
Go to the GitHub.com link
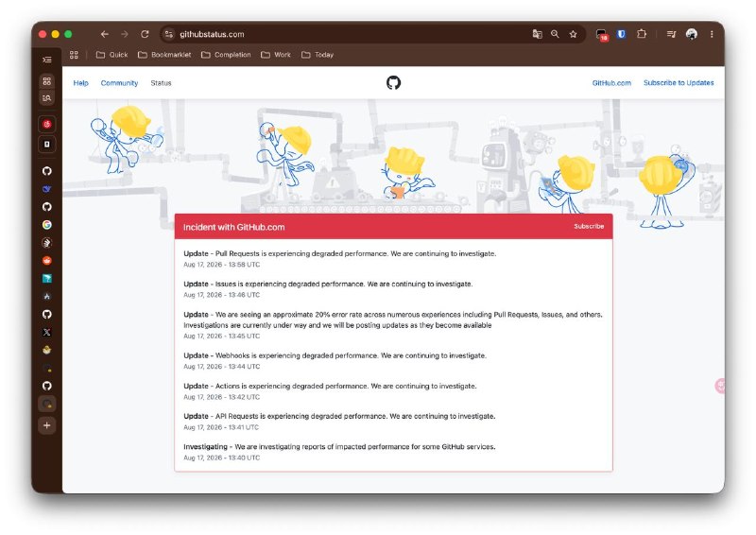point(611,83)
